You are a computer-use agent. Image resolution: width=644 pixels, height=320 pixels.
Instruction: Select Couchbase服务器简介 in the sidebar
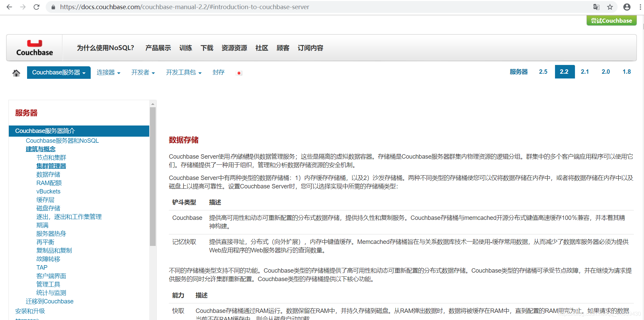click(79, 131)
